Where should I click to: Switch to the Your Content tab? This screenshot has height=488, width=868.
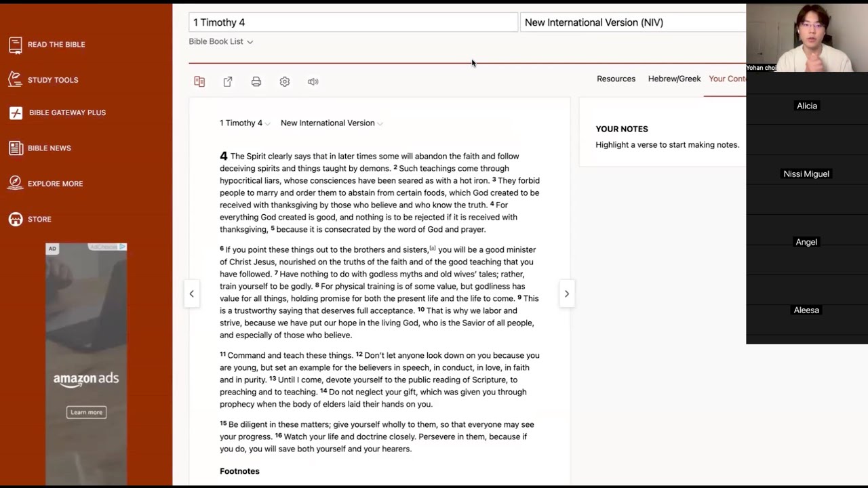tap(727, 79)
